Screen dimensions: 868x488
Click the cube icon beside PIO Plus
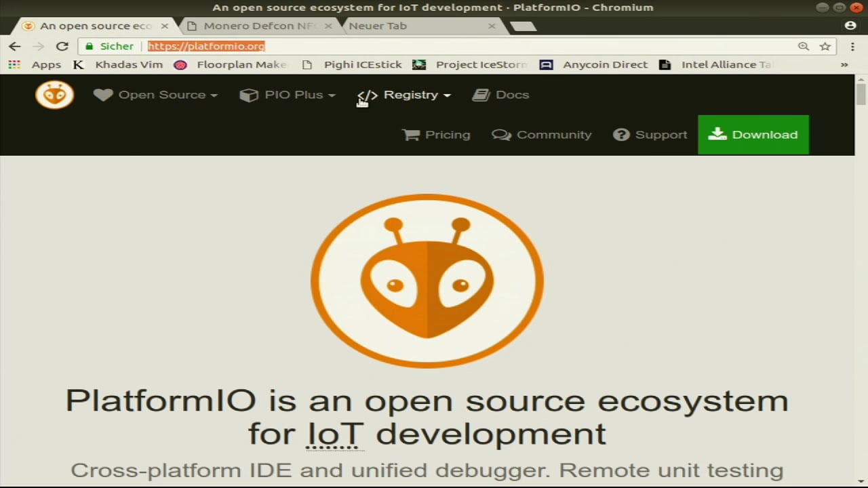pyautogui.click(x=249, y=95)
